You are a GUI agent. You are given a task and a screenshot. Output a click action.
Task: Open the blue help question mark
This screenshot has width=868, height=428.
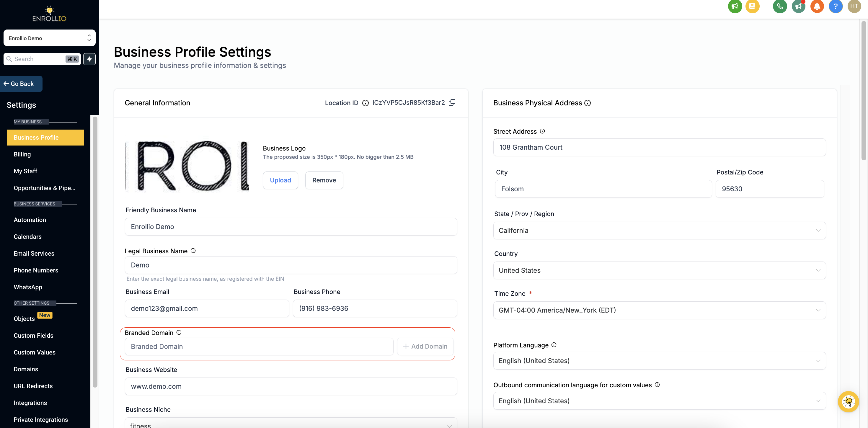click(835, 6)
